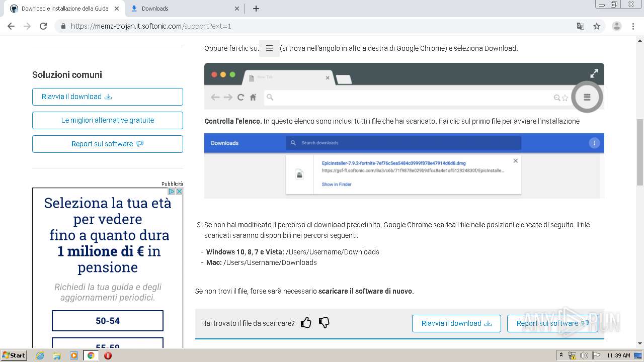The width and height of the screenshot is (644, 362).
Task: Click the hamburger menu icon in instructions
Action: [269, 48]
